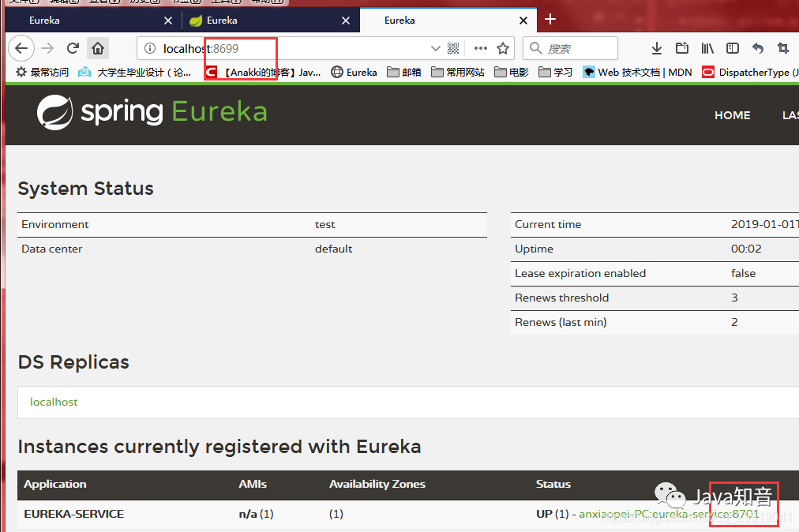799x532 pixels.
Task: Open the 邮箱 bookmark folder
Action: (404, 73)
